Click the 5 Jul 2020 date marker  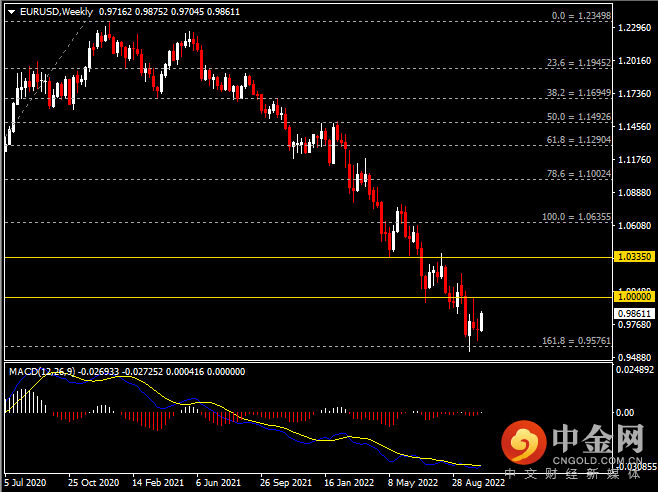25,483
